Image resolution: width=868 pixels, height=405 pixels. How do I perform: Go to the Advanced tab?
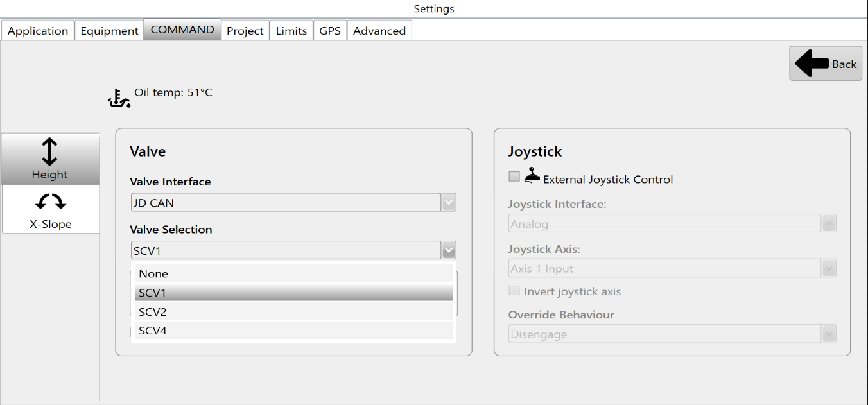coord(379,30)
